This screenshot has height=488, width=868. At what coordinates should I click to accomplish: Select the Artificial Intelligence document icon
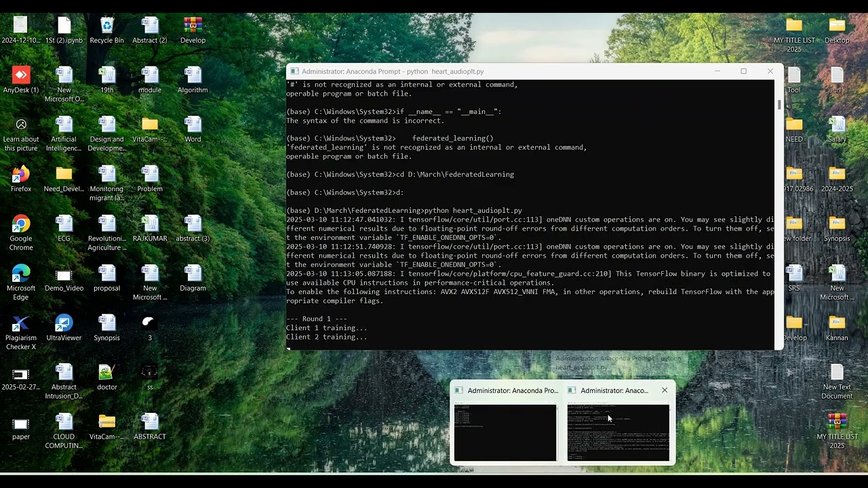point(64,134)
